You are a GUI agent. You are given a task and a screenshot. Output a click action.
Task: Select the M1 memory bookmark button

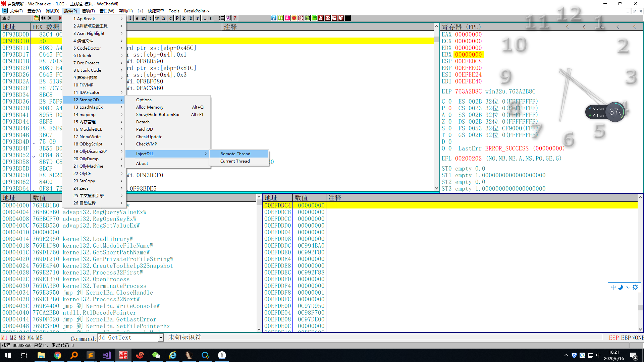point(4,338)
